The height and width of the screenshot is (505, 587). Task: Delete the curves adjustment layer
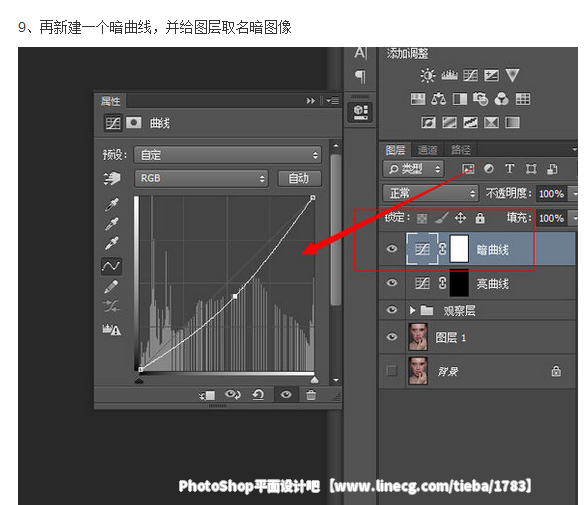[311, 395]
